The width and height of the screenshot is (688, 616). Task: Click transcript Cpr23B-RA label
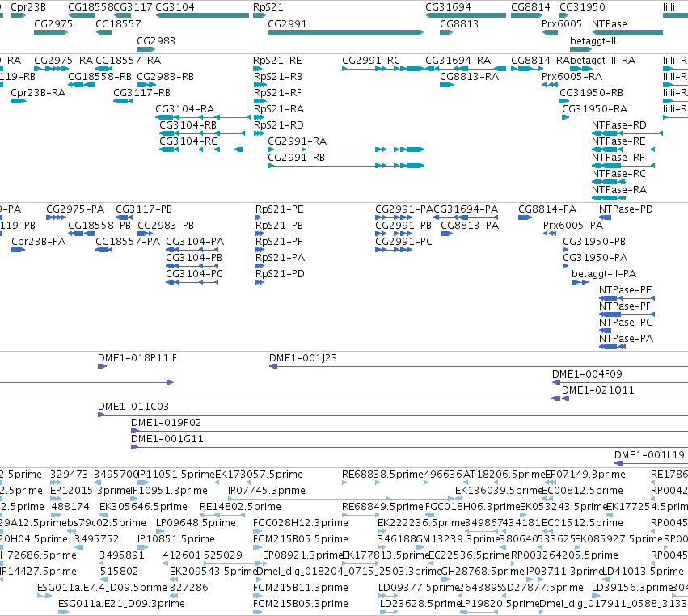pos(38,93)
